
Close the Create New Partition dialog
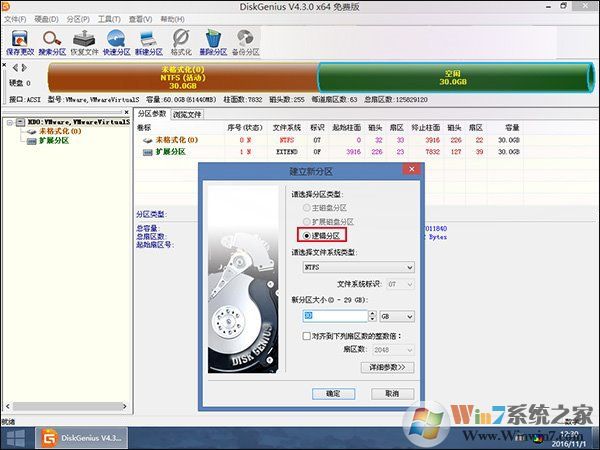click(x=412, y=169)
